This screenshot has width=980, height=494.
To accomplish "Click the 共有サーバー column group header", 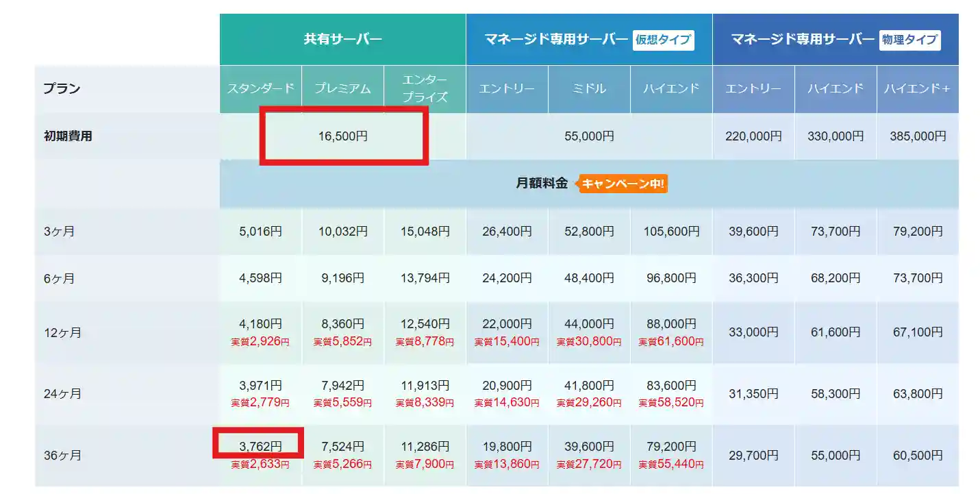I will click(x=342, y=39).
